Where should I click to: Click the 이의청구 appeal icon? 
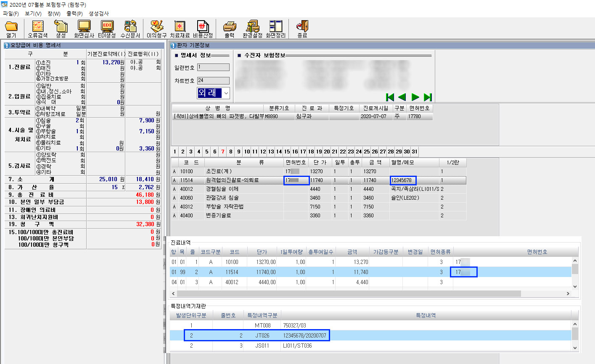tap(156, 27)
